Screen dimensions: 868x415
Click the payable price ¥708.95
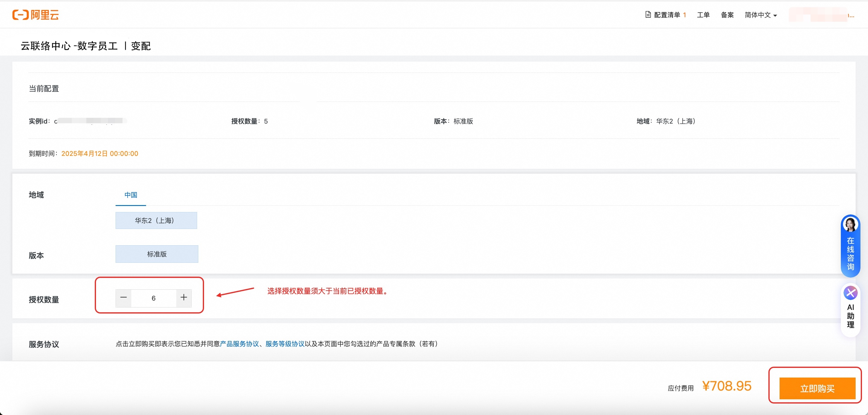tap(726, 386)
